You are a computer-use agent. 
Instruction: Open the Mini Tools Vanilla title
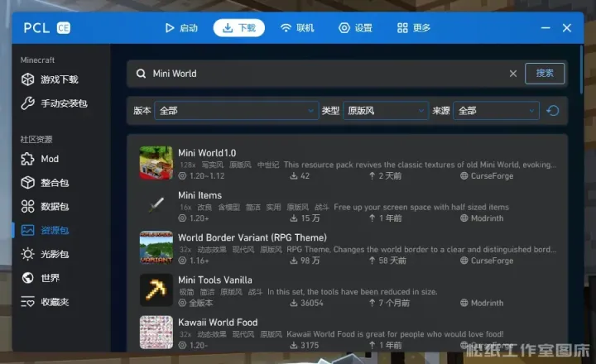(x=215, y=280)
